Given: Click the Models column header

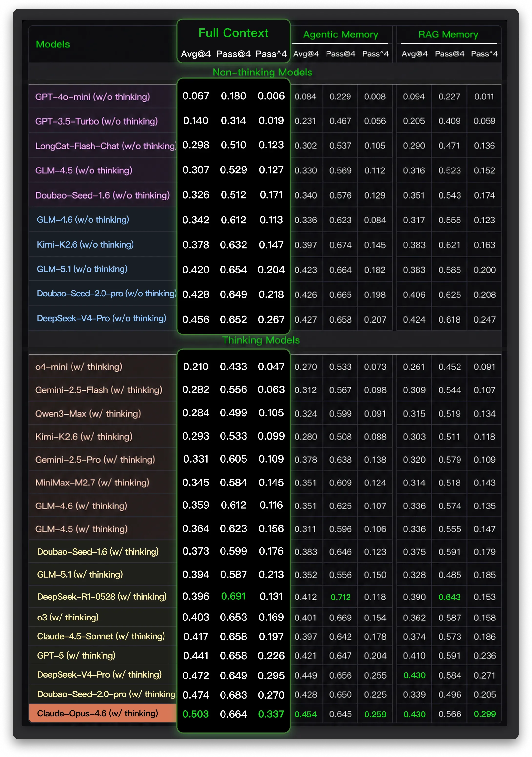Looking at the screenshot, I should (53, 44).
